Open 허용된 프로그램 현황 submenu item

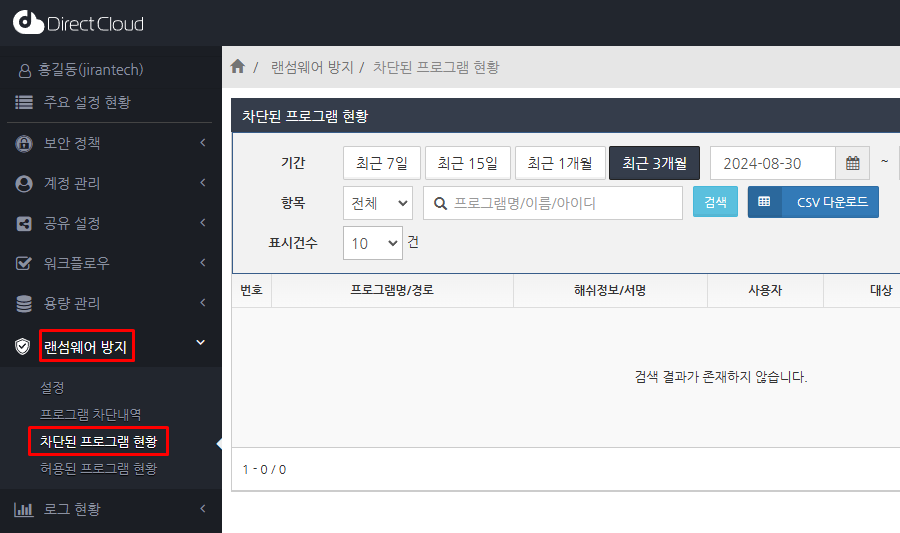click(98, 468)
